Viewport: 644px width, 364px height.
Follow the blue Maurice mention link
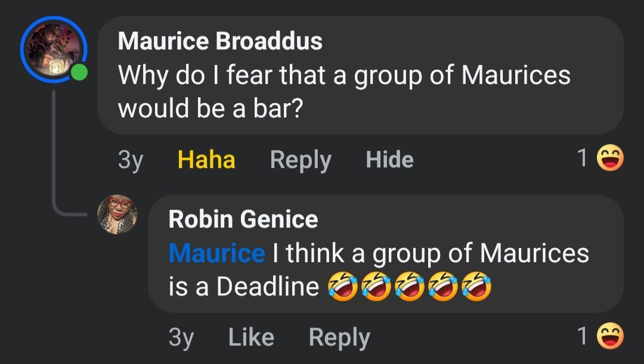tap(216, 253)
